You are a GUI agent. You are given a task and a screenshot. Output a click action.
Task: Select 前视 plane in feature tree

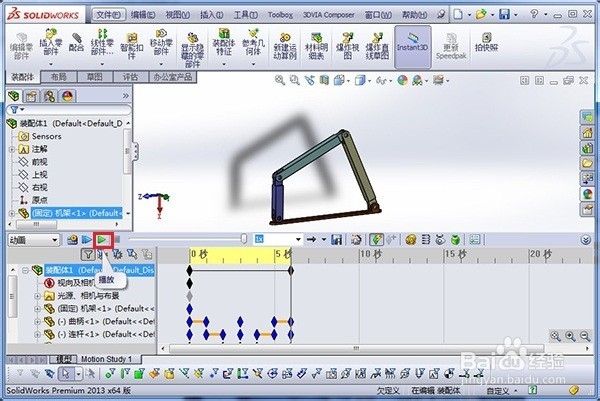[x=39, y=162]
